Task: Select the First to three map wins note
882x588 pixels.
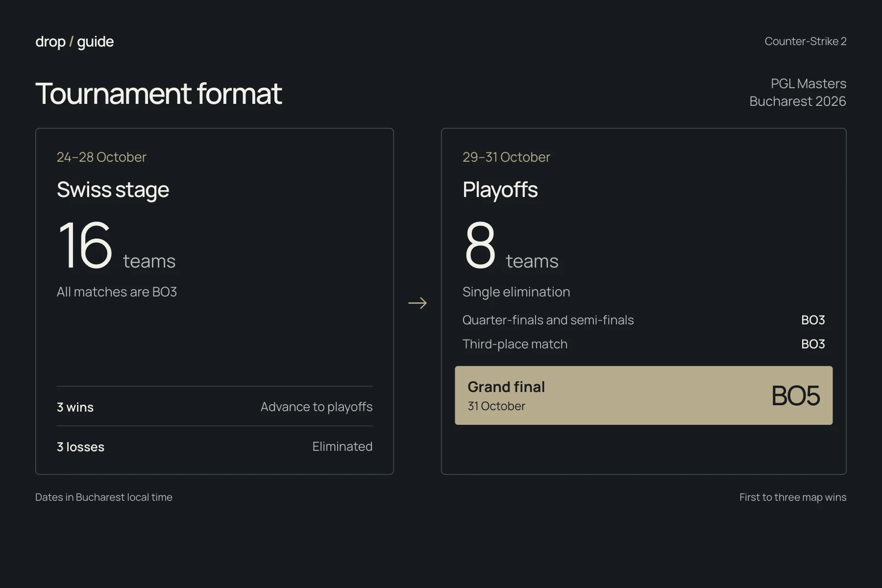Action: coord(793,497)
